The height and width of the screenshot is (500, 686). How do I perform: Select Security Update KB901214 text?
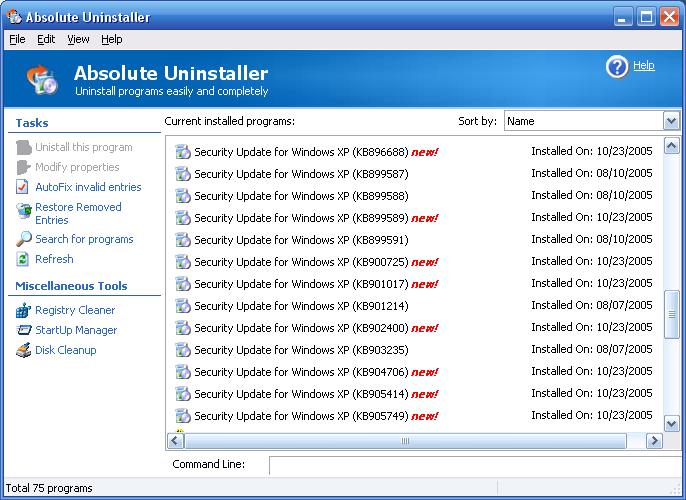click(301, 306)
